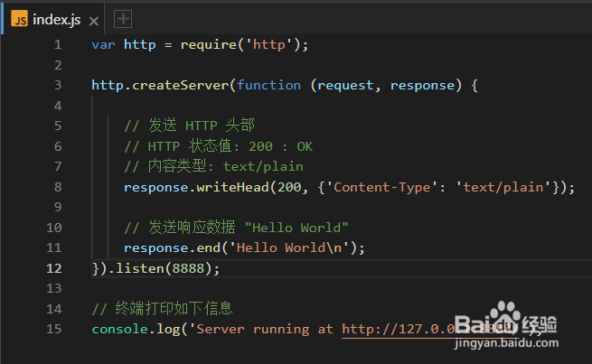Screen dimensions: 592x364
Task: Click 'console' on line 15
Action: pyautogui.click(x=119, y=330)
